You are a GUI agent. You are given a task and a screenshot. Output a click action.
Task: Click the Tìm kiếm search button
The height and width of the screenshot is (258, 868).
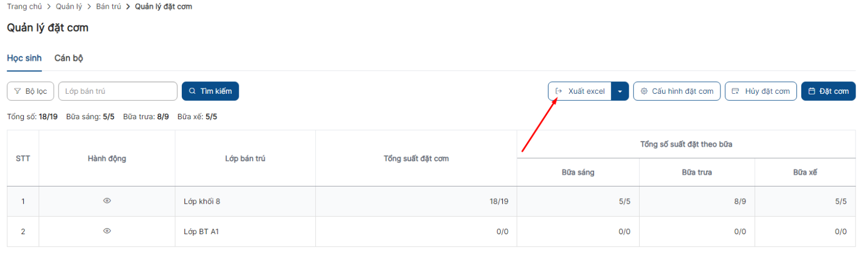(210, 91)
